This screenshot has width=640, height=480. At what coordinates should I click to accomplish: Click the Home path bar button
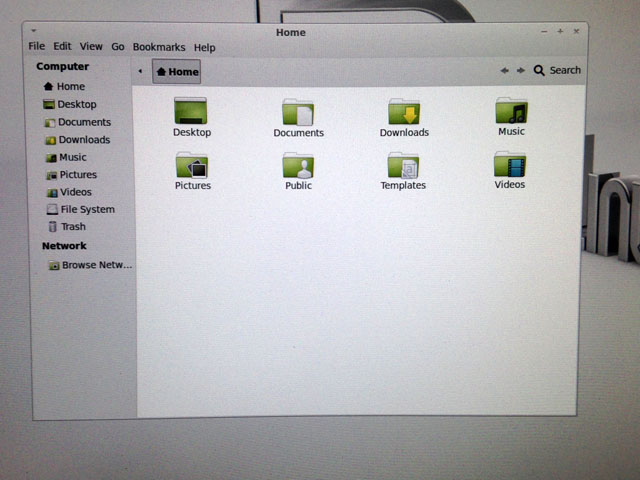coord(177,71)
